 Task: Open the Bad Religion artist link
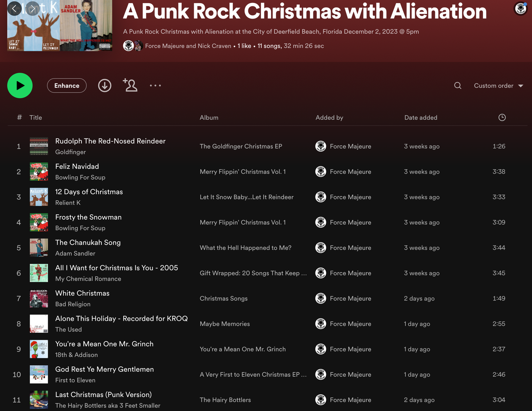pyautogui.click(x=73, y=304)
